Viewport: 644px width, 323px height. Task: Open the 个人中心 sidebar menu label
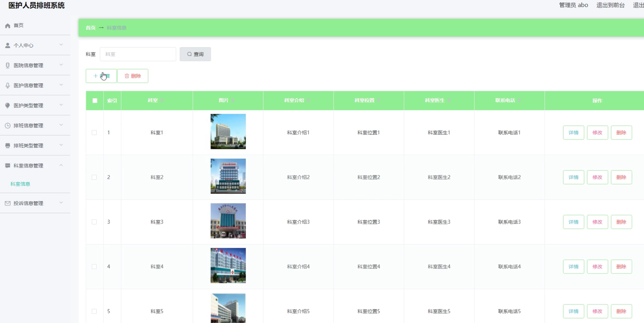[24, 46]
